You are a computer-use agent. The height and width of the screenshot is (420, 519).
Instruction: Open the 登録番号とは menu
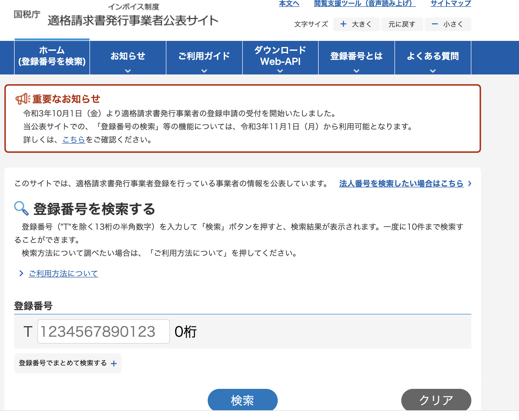(x=356, y=71)
